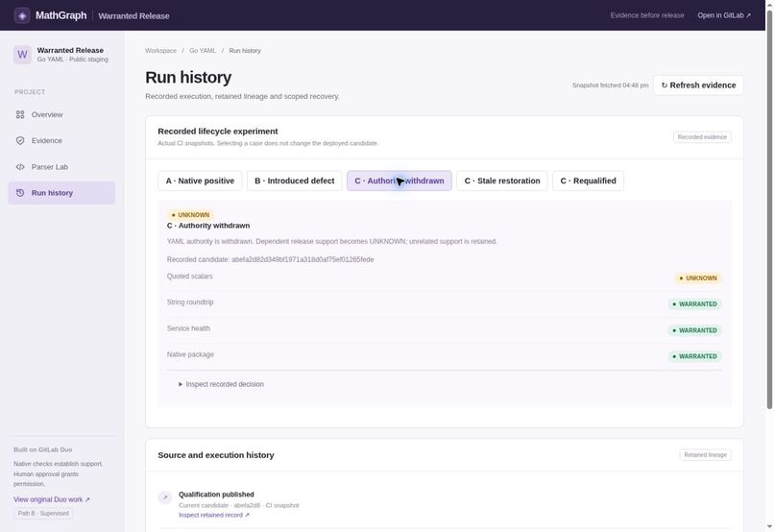Click the MathGraph logo icon
This screenshot has width=774, height=532.
(x=22, y=15)
